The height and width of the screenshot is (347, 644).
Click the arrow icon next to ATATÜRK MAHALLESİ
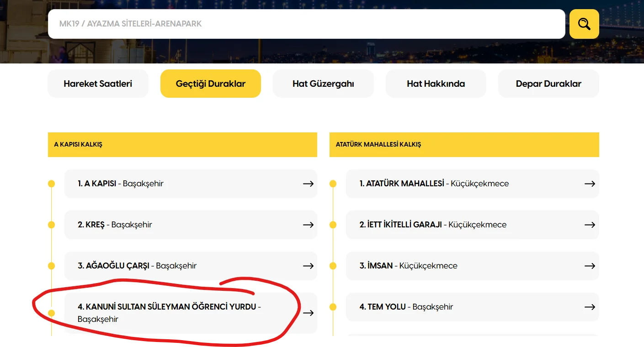coord(590,184)
